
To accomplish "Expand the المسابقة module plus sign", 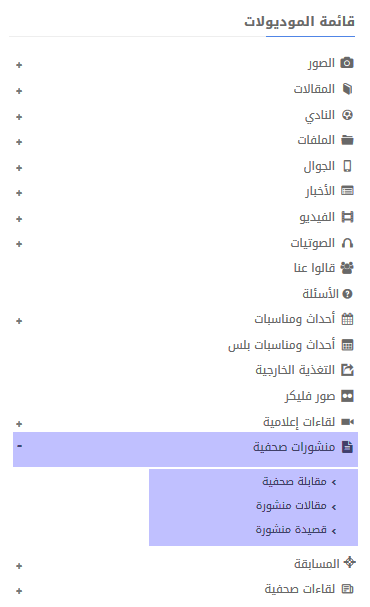I will [x=19, y=566].
